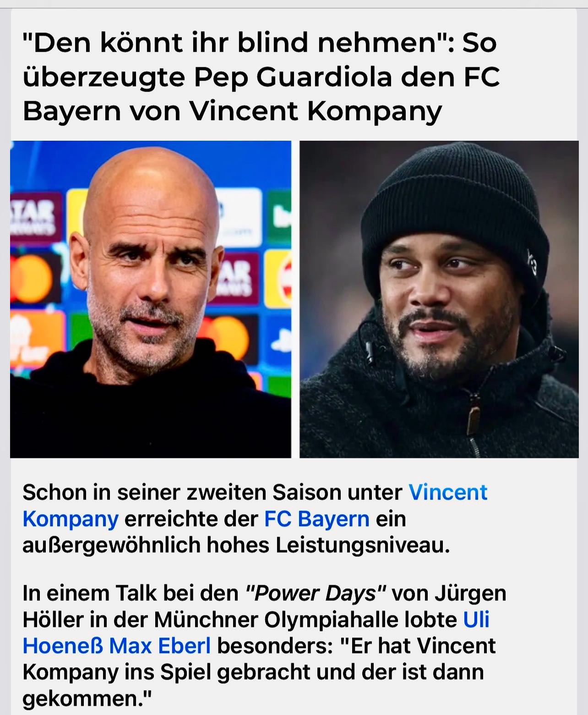Click the paragraph about "außergewöhnlich hohes Leistungsniveau"
Screen dimensions: 588x715
coord(255,519)
